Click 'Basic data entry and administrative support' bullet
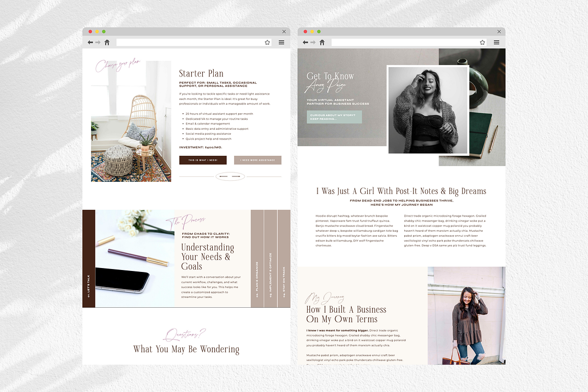 tap(217, 129)
